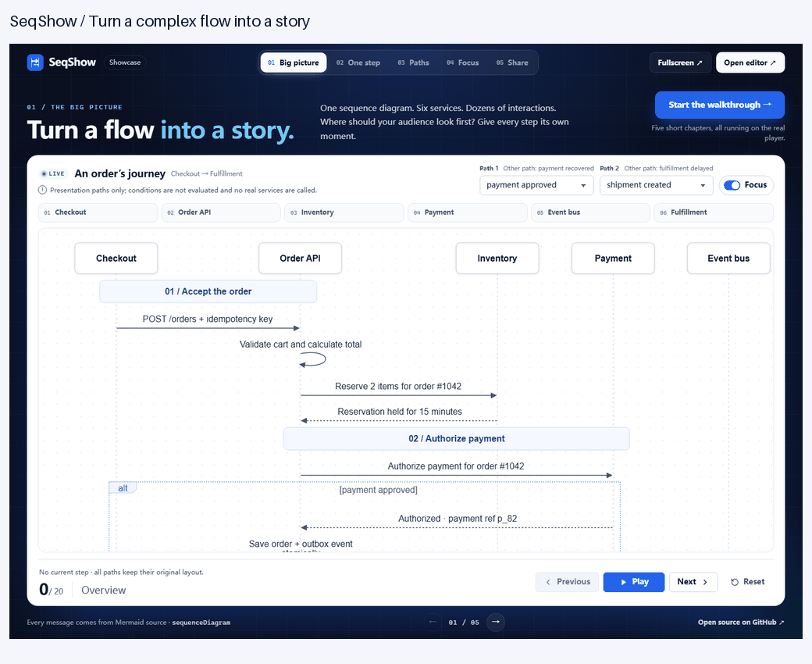Screen dimensions: 812x664
Task: Click the Order API actor box in the diagram
Action: (301, 258)
